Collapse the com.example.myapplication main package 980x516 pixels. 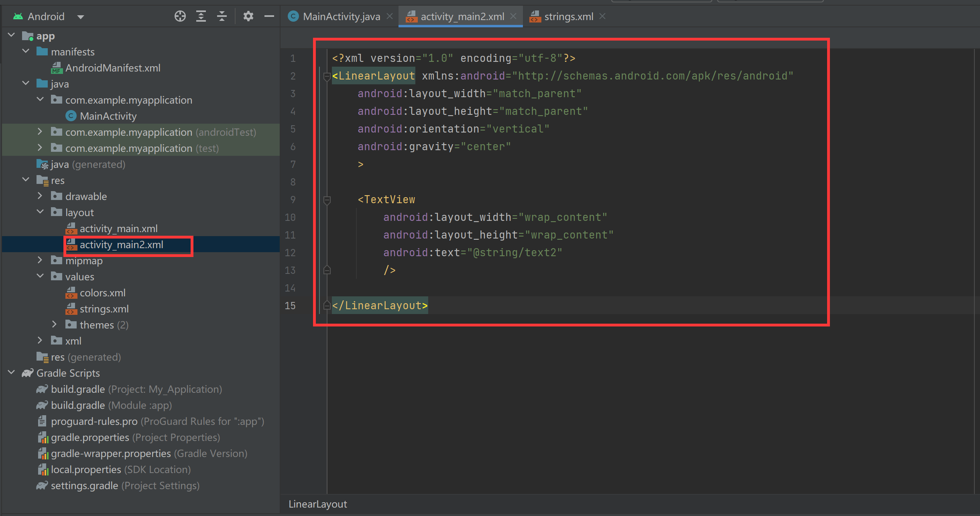click(x=41, y=100)
